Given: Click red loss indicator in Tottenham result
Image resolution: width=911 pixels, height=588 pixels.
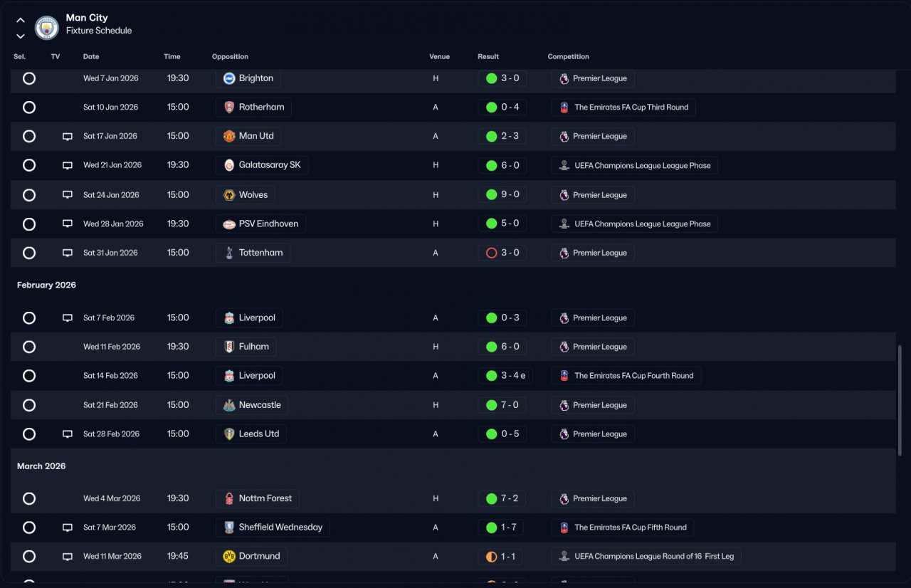Looking at the screenshot, I should coord(491,253).
